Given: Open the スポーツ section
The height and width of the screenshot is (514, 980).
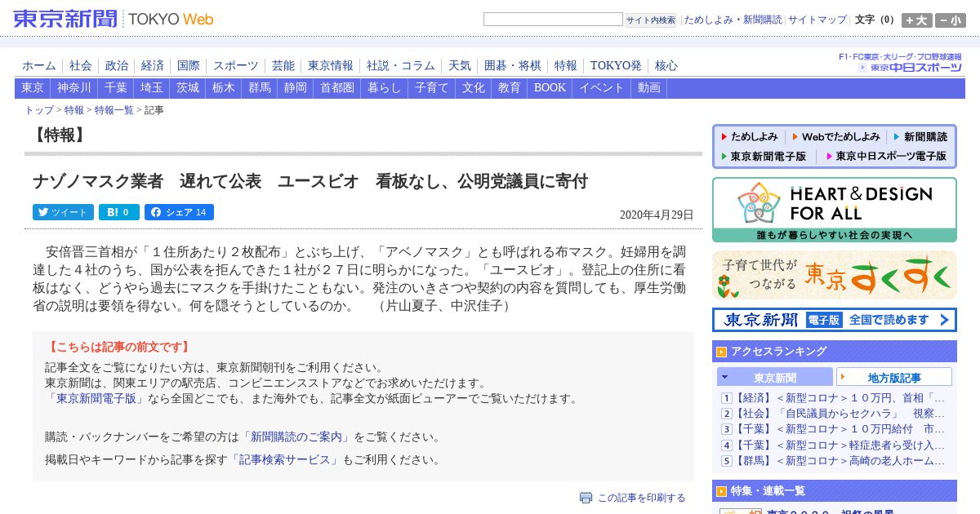Looking at the screenshot, I should point(236,65).
